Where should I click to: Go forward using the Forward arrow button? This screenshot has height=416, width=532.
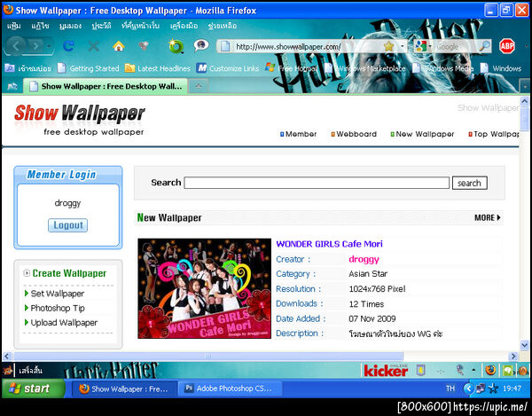point(36,46)
